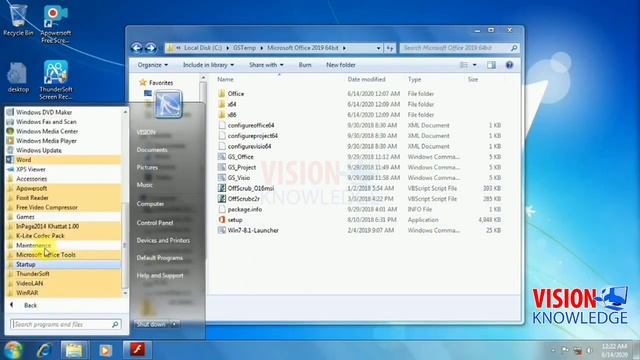Click Explorer Forward navigation arrow

[151, 48]
